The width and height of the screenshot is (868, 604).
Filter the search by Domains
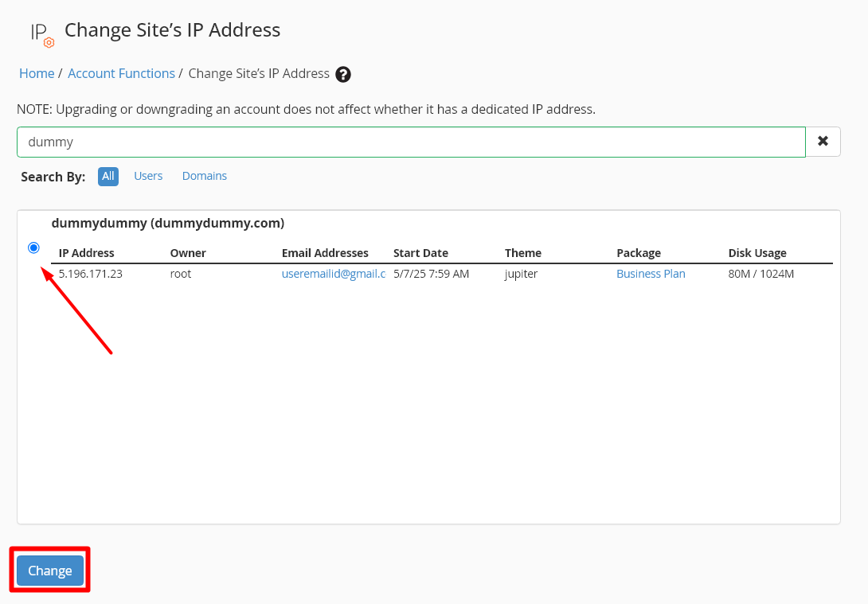(205, 176)
